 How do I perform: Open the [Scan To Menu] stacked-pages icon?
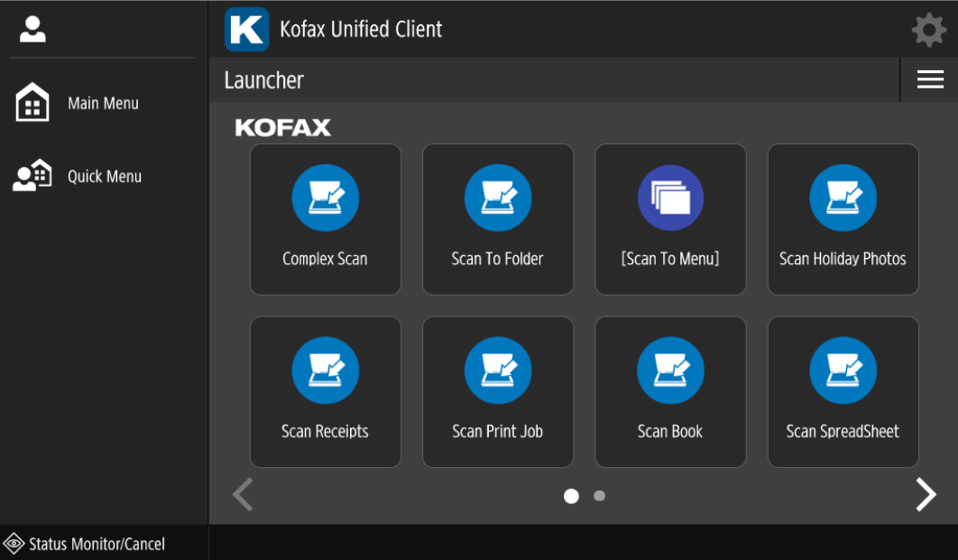click(x=670, y=199)
